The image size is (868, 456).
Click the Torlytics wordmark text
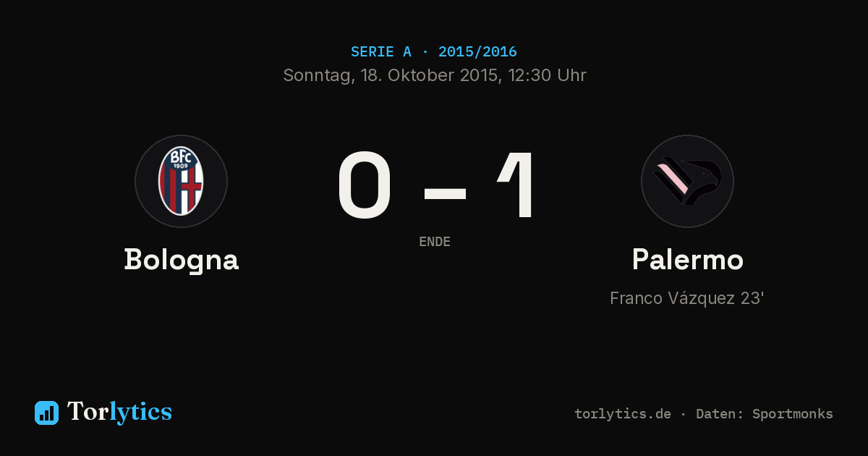tap(119, 412)
